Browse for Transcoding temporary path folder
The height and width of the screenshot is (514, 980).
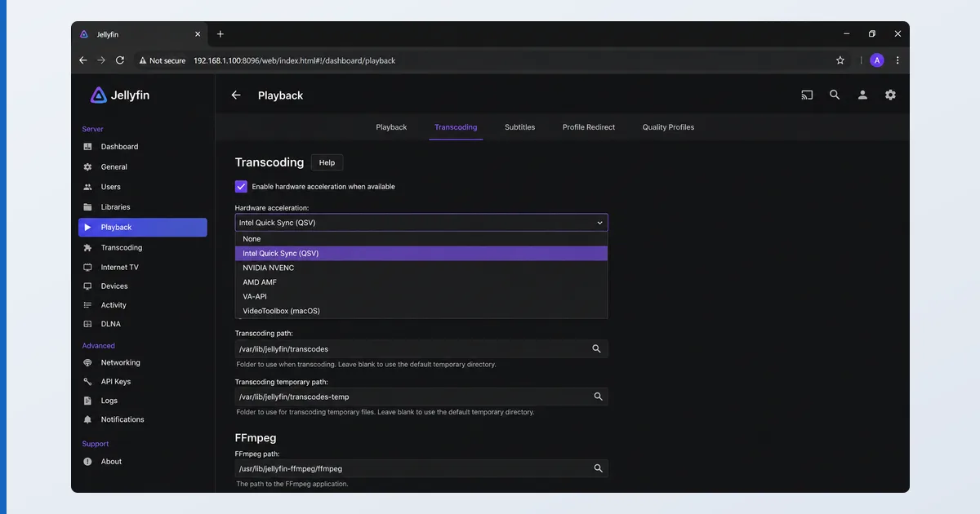coord(599,397)
